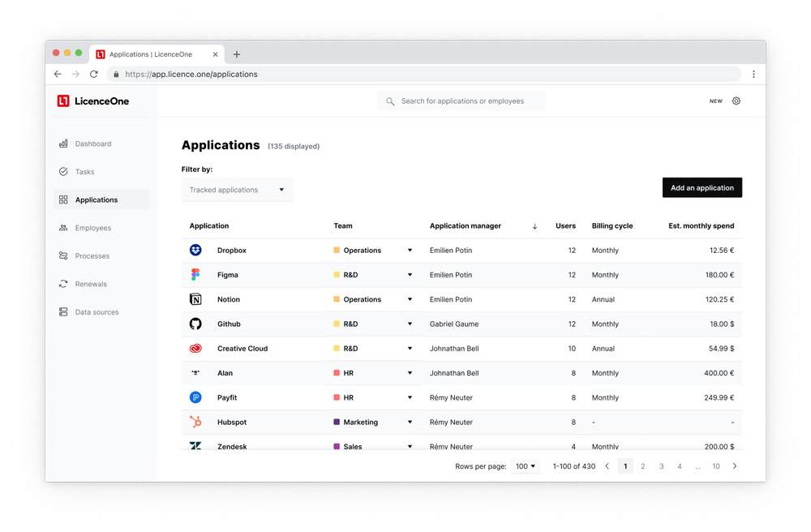Expand team dropdown for Hubspot
This screenshot has width=811, height=532.
click(x=410, y=422)
